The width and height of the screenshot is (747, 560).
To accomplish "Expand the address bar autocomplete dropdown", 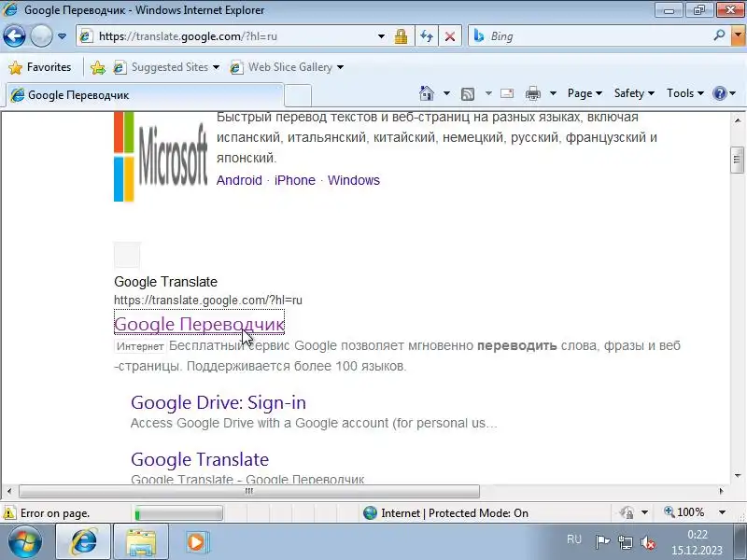I will pyautogui.click(x=381, y=36).
